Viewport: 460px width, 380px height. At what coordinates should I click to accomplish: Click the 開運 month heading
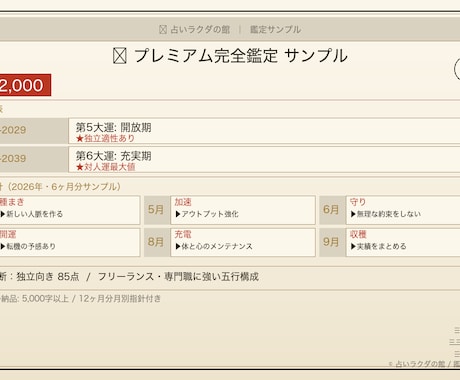[8, 234]
